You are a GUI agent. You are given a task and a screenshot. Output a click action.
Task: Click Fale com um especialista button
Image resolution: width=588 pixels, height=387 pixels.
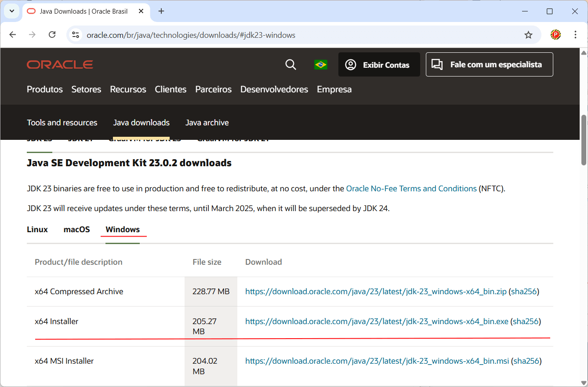pyautogui.click(x=489, y=65)
